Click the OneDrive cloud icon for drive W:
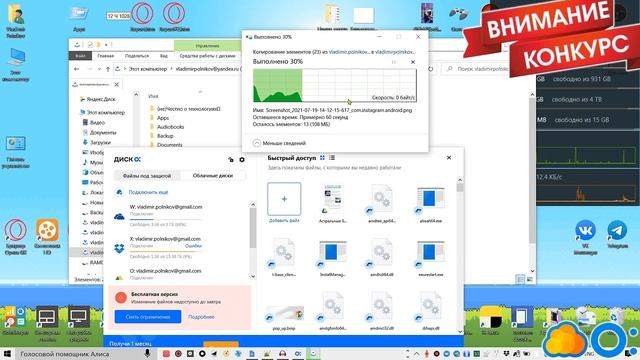The width and height of the screenshot is (640, 360). click(119, 216)
